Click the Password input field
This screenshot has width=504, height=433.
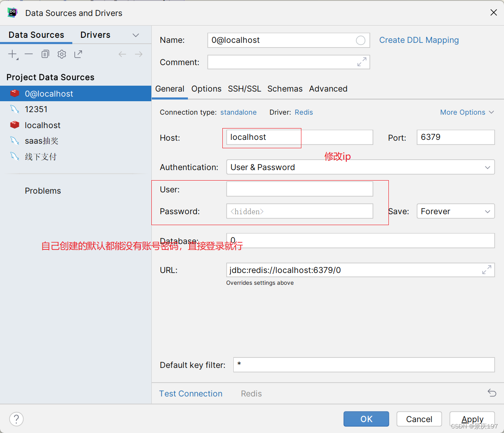300,211
